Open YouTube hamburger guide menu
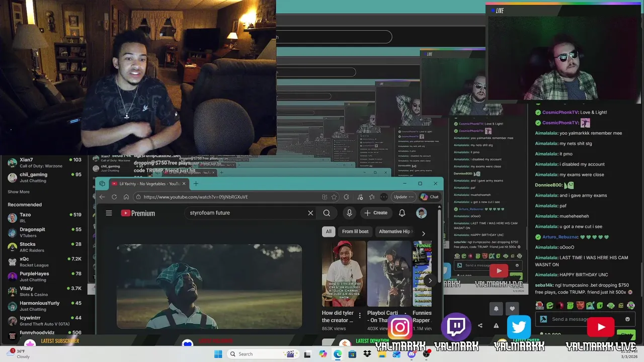This screenshot has height=362, width=644. (x=109, y=213)
